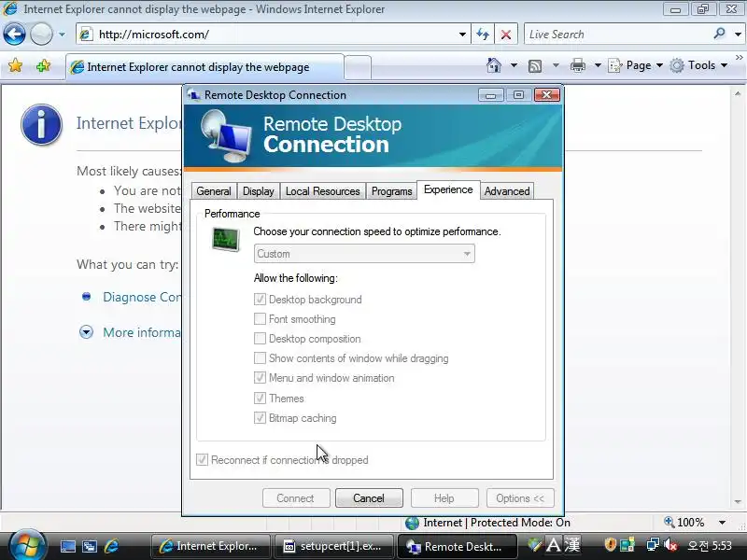The image size is (747, 560).
Task: Click the Print icon in the toolbar
Action: point(577,65)
